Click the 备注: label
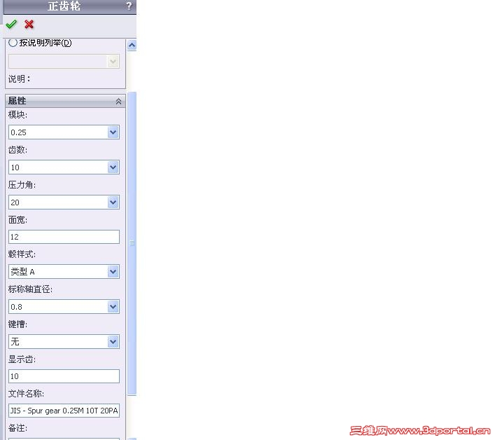 (17, 428)
